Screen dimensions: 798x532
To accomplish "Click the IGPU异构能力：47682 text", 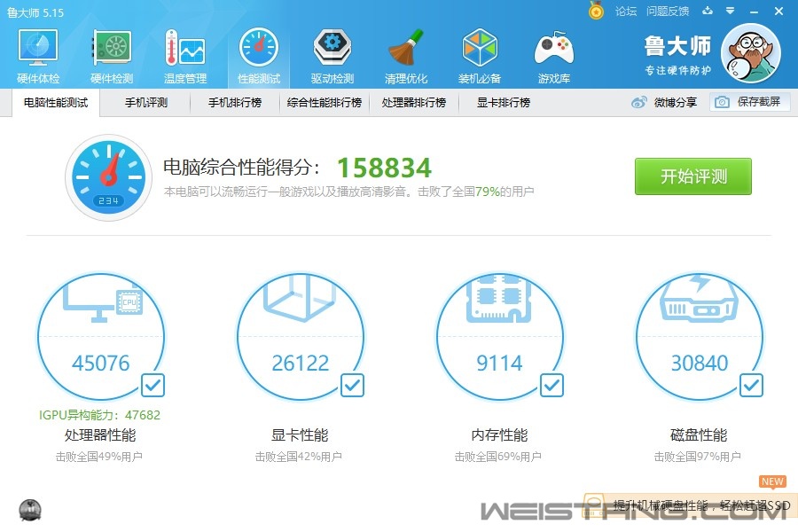I will click(x=99, y=416).
